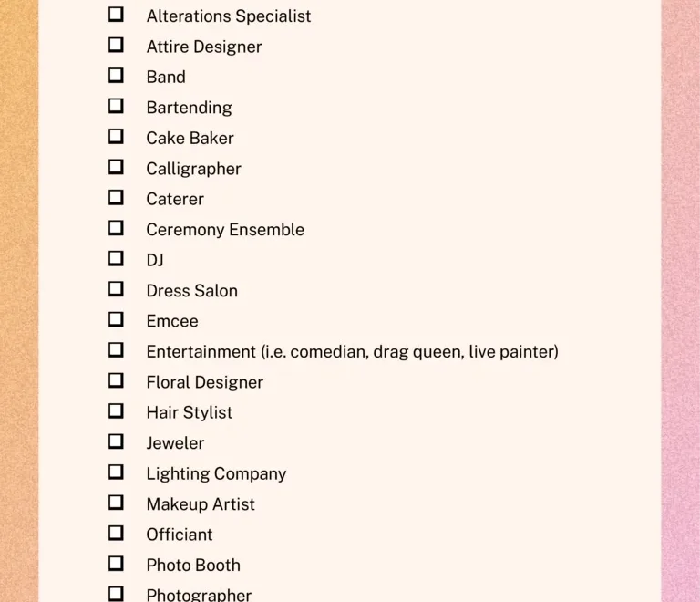
Task: Check the Makeup Artist box
Action: [116, 503]
